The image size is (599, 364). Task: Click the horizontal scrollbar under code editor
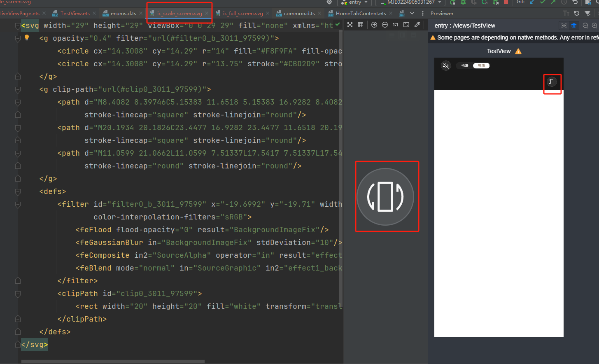(x=113, y=362)
